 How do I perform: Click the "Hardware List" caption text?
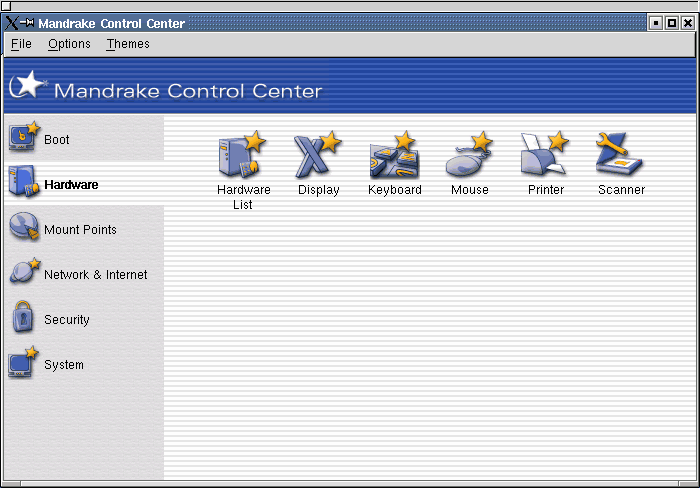[x=243, y=197]
